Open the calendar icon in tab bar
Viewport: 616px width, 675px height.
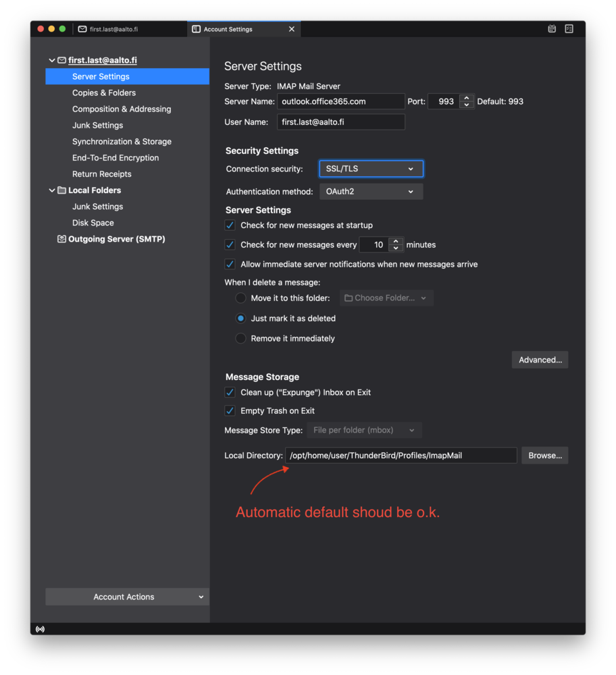552,29
